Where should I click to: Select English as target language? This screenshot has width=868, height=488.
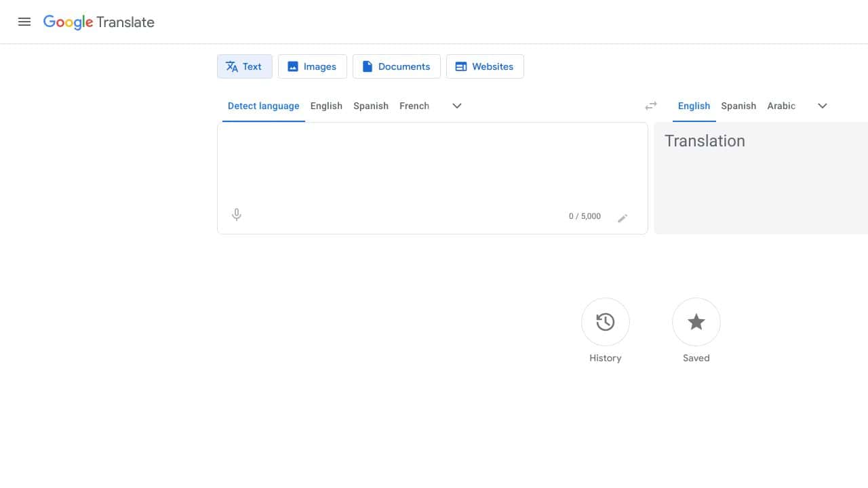pyautogui.click(x=694, y=106)
